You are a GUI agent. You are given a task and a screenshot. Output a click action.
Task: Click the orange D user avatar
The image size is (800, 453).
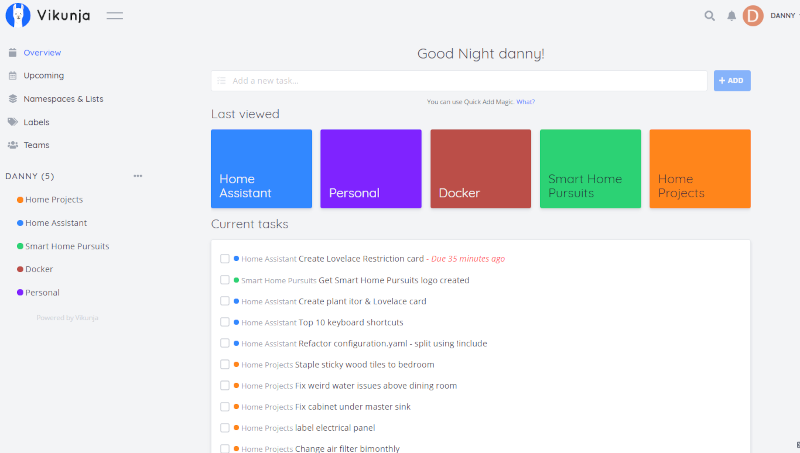[x=753, y=16]
